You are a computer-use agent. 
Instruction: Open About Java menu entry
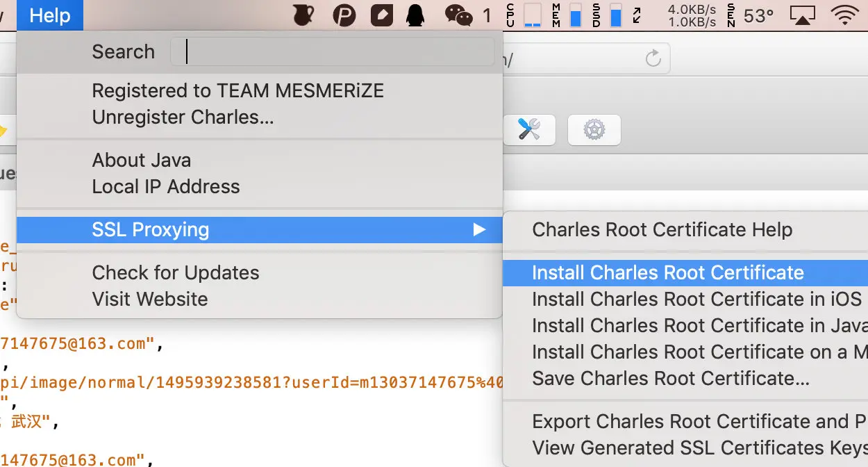[142, 161]
